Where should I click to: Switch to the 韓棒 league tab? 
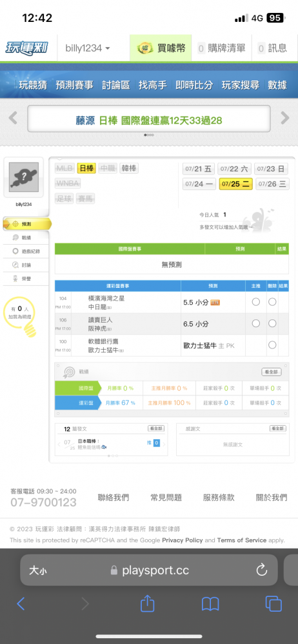coord(129,168)
